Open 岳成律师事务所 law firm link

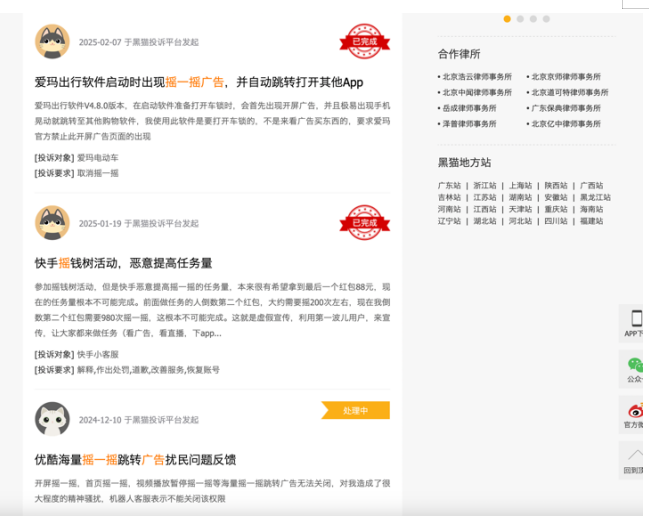tap(469, 108)
